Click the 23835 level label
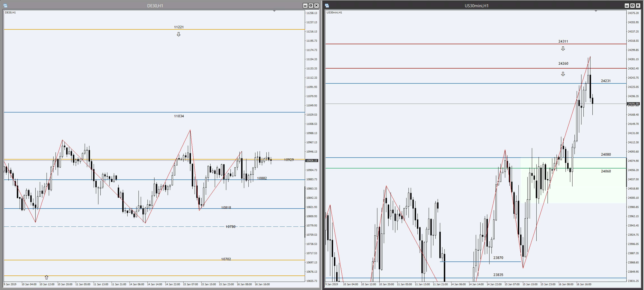The height and width of the screenshot is (290, 644). point(498,275)
